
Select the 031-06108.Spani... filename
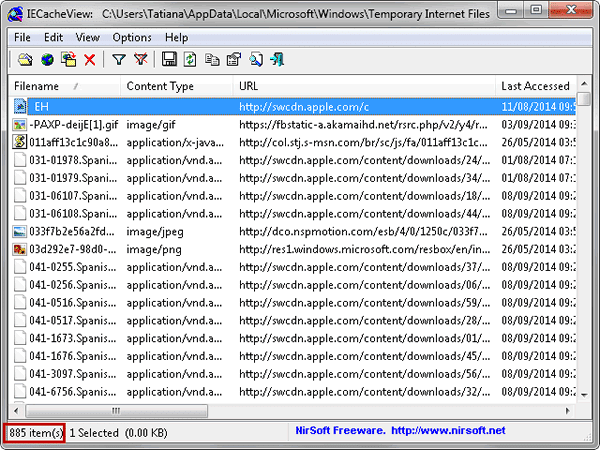pos(73,214)
